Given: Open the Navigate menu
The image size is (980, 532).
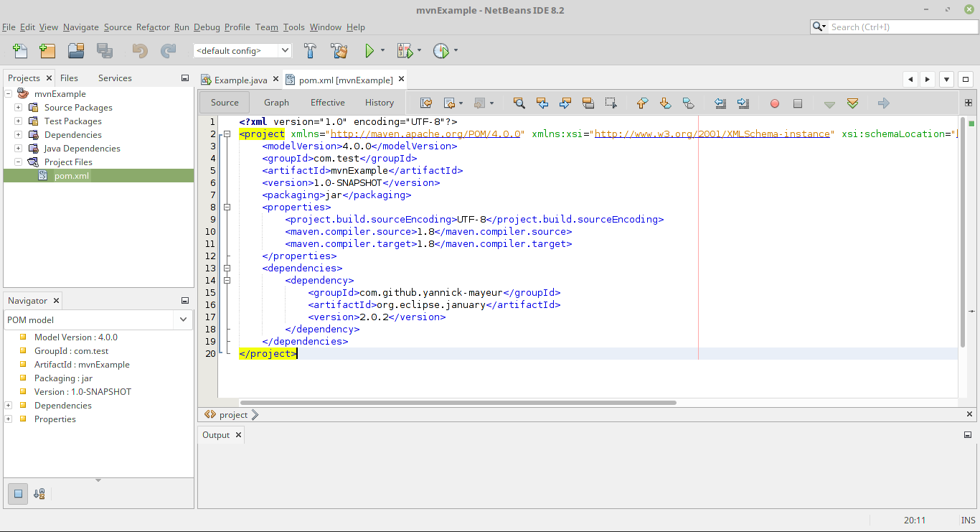Looking at the screenshot, I should pos(81,27).
